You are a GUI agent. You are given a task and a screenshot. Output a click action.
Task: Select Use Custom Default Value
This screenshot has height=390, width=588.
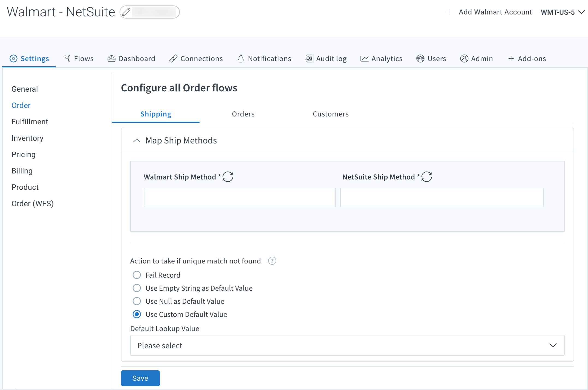[x=137, y=314]
